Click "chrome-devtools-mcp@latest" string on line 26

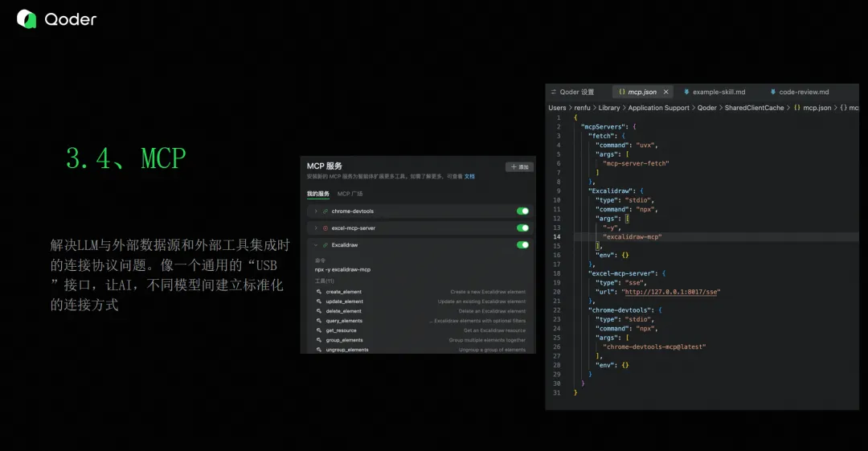pyautogui.click(x=654, y=346)
